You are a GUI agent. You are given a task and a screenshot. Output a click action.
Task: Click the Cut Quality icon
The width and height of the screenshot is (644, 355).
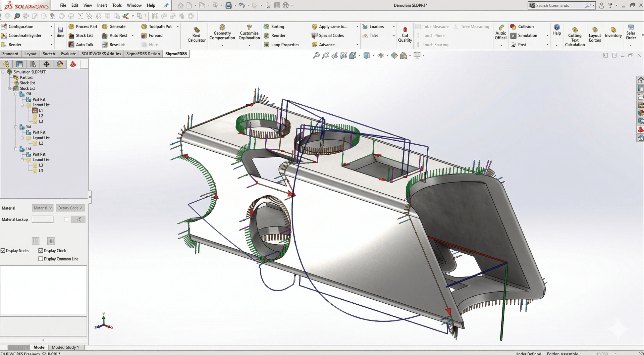pos(405,29)
